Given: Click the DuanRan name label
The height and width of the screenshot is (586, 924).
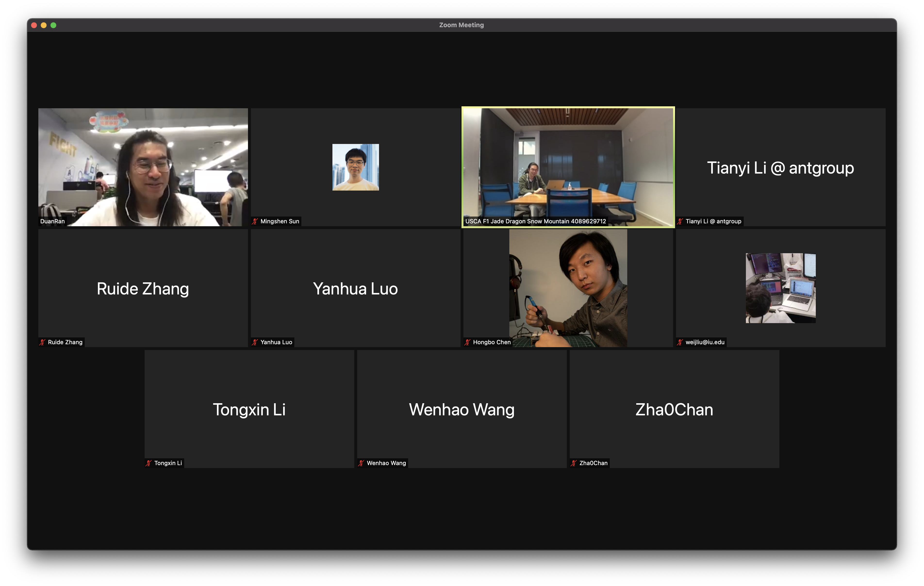Looking at the screenshot, I should click(53, 221).
